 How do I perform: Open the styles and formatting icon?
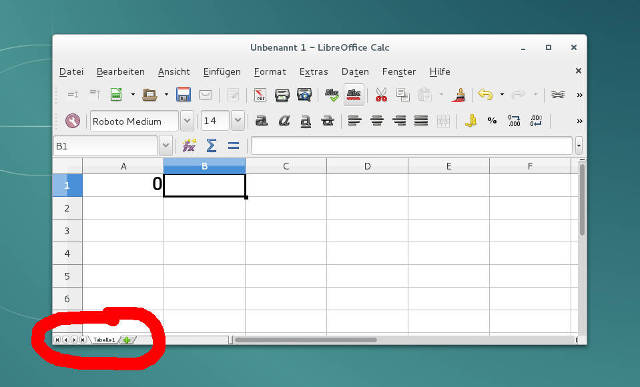click(x=73, y=121)
